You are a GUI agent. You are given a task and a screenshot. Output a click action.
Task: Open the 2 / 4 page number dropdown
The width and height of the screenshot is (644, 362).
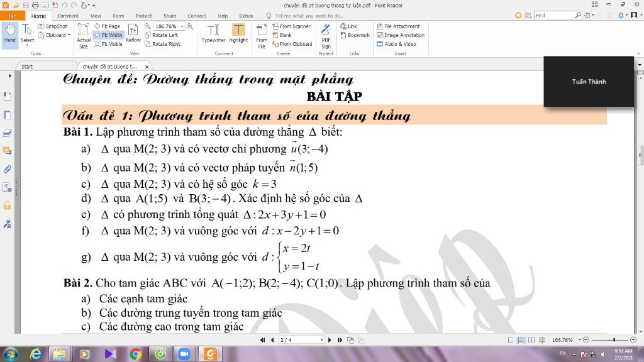point(321,340)
